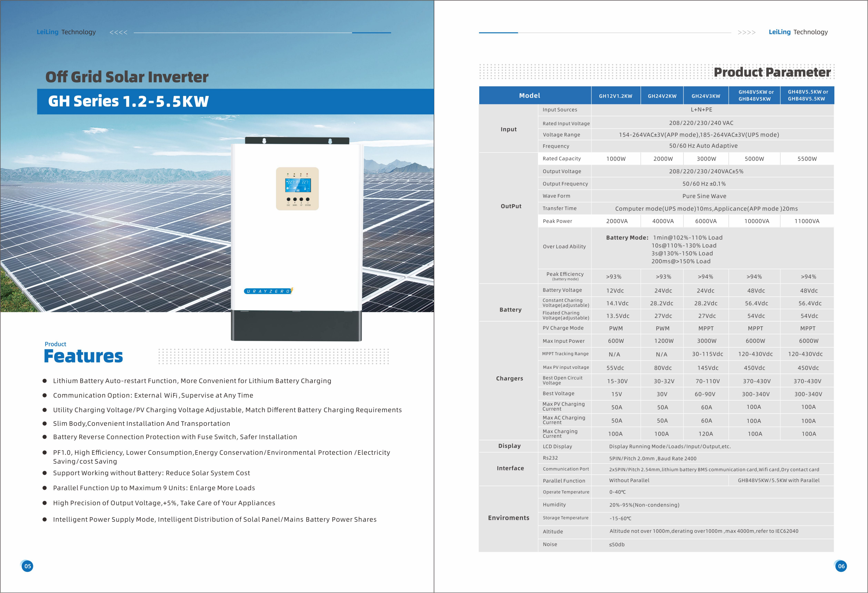Click the "L+N+PE" input sources value
This screenshot has height=593, width=868.
pos(701,110)
